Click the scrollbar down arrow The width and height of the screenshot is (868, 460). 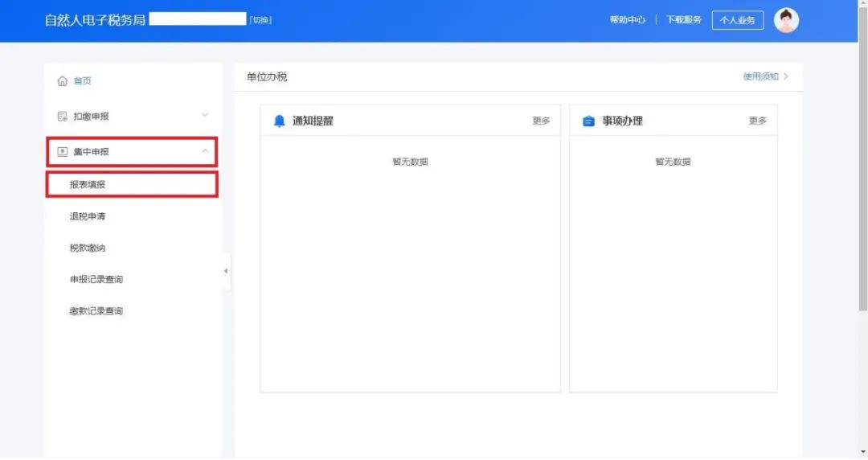pyautogui.click(x=863, y=453)
